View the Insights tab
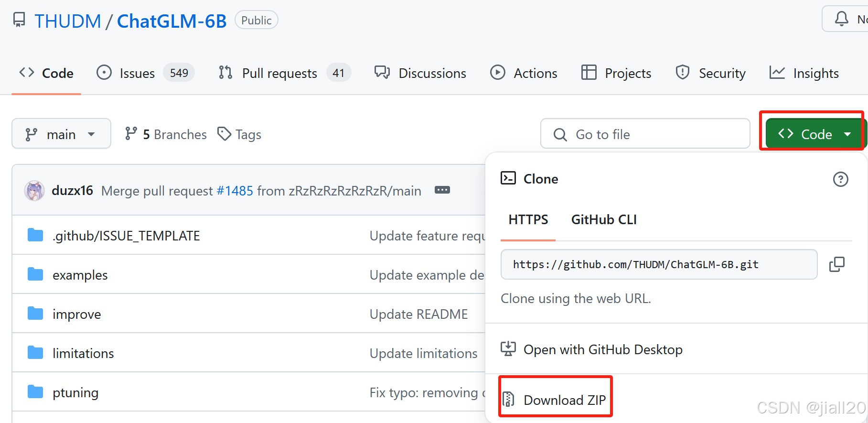The image size is (868, 423). coord(804,73)
